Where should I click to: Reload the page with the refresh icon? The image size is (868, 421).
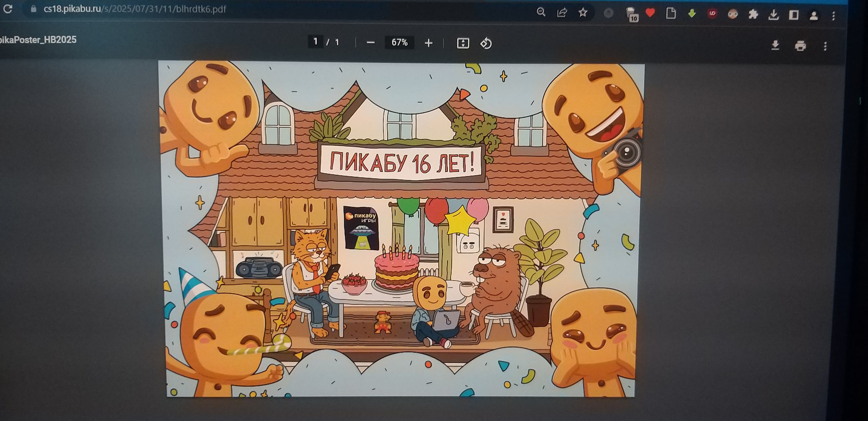(8, 9)
